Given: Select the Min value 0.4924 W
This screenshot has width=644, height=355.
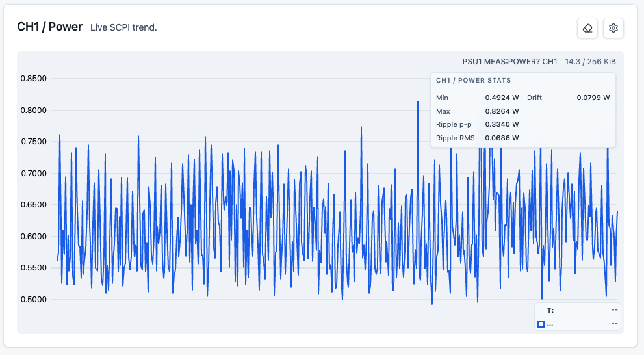Looking at the screenshot, I should click(x=502, y=98).
